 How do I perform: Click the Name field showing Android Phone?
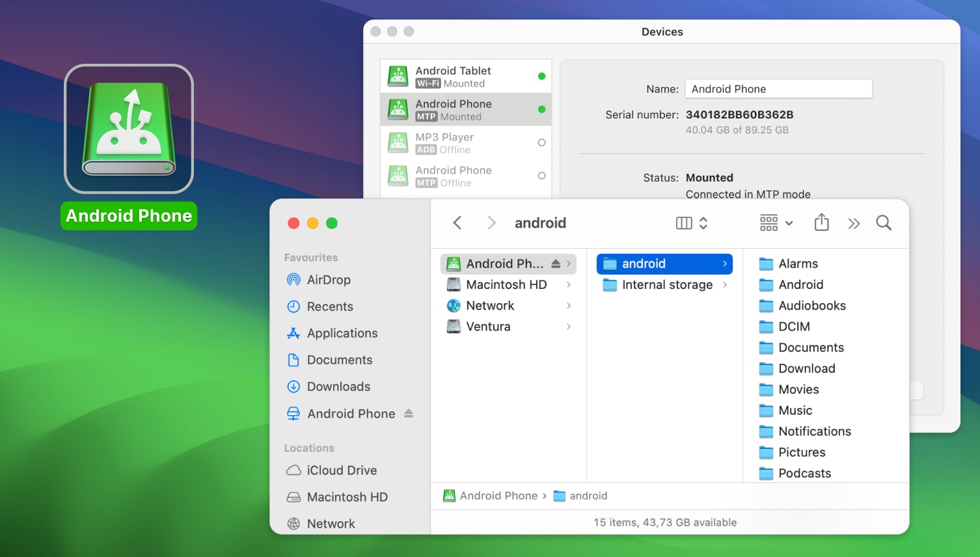[778, 88]
